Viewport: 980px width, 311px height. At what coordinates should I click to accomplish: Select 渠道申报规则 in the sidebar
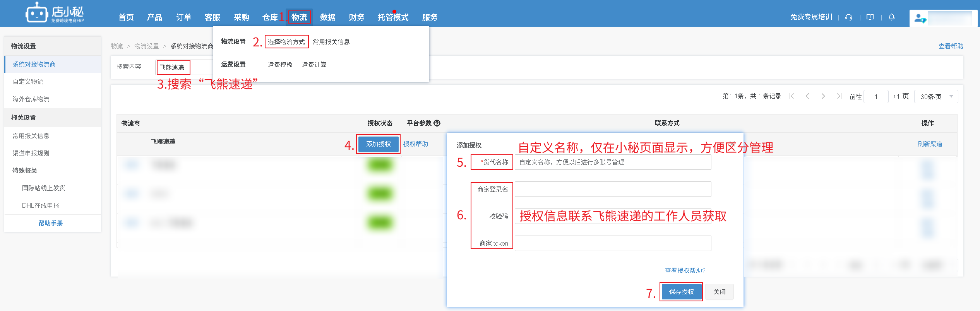coord(53,153)
